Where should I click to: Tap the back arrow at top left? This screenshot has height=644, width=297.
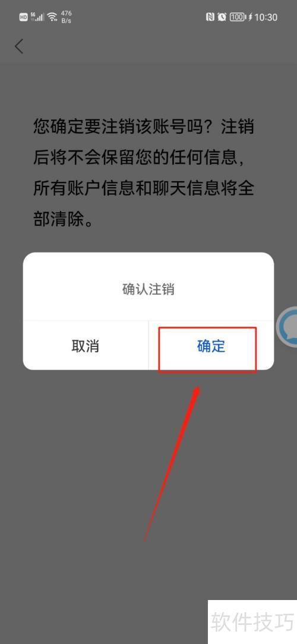tap(19, 46)
